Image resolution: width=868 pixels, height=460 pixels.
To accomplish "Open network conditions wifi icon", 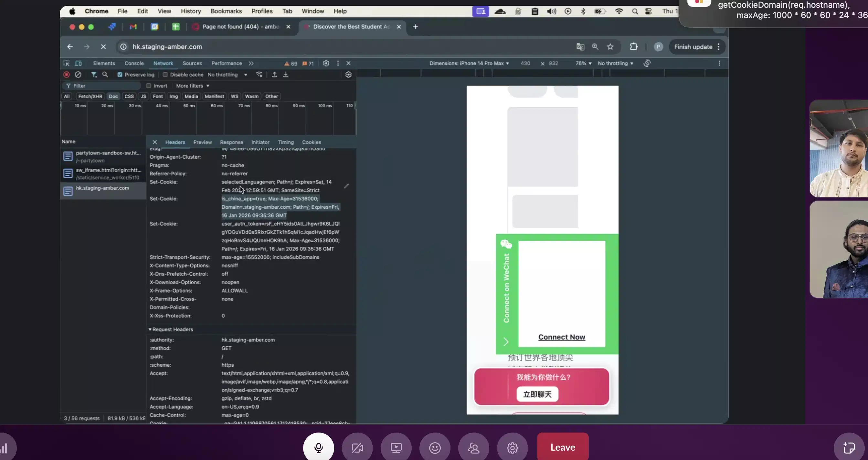I will [259, 74].
